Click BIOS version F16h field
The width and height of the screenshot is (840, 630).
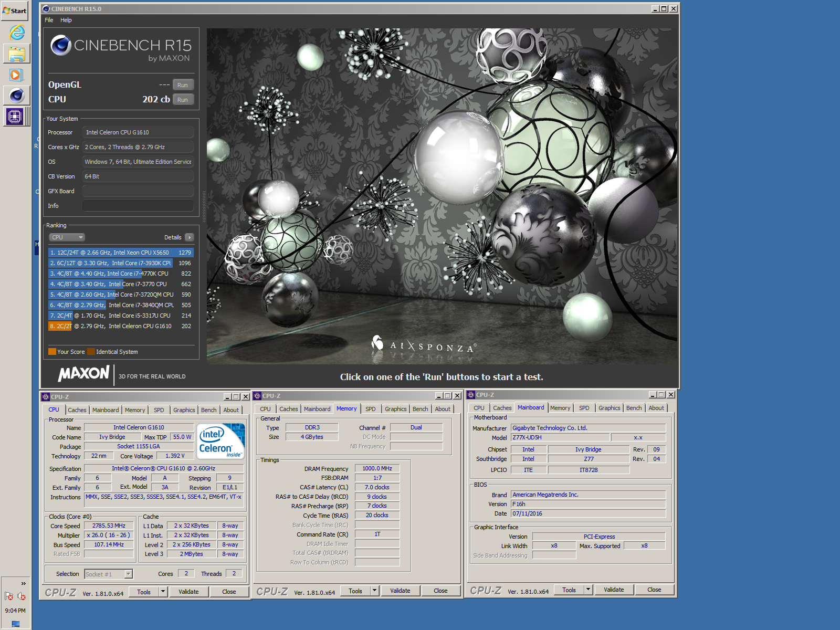(x=589, y=504)
